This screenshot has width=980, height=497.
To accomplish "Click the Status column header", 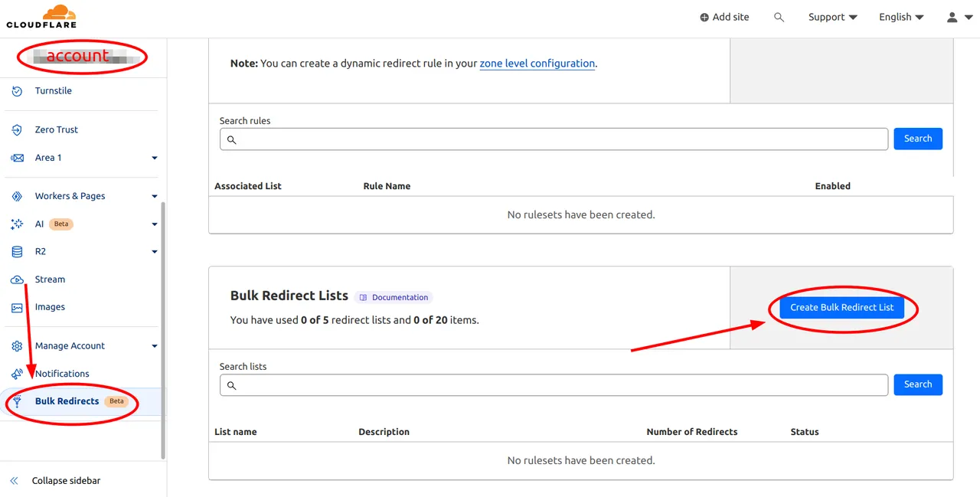I will tap(805, 432).
